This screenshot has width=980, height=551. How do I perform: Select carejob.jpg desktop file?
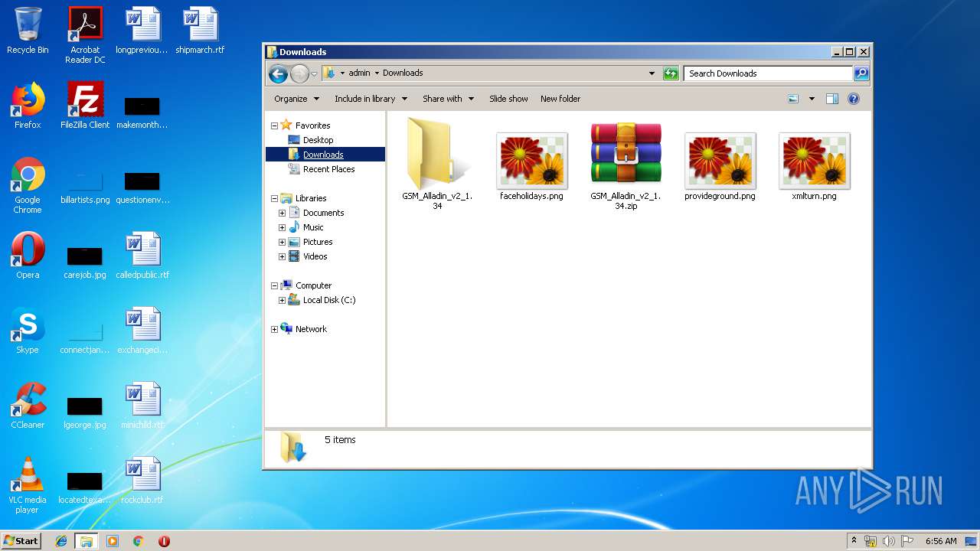(x=85, y=262)
